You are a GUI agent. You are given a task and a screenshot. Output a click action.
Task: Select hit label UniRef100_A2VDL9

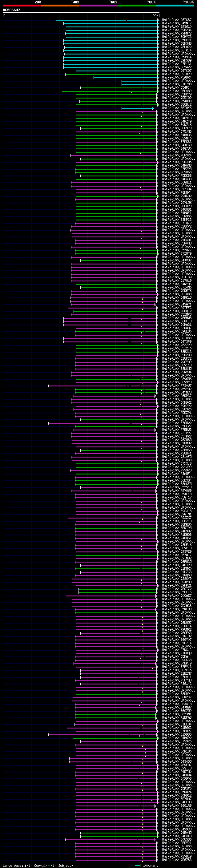[176, 856]
